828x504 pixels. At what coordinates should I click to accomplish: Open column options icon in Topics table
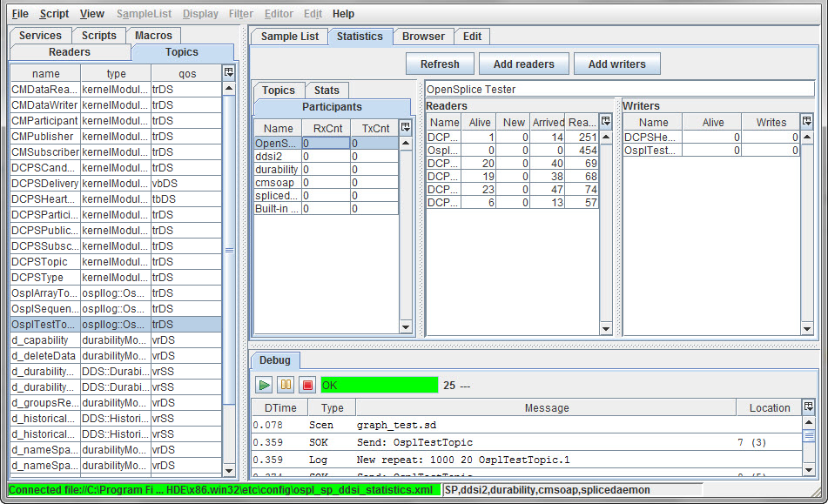point(229,72)
